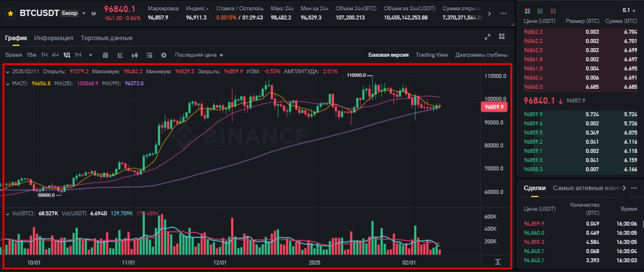Click the Размер (BTC) column header

pos(582,21)
